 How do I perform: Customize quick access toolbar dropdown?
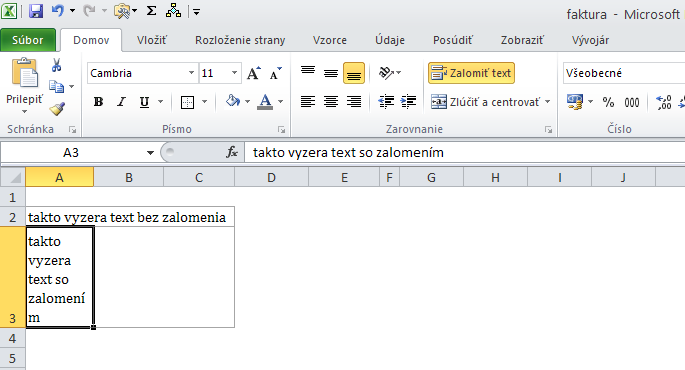[197, 12]
